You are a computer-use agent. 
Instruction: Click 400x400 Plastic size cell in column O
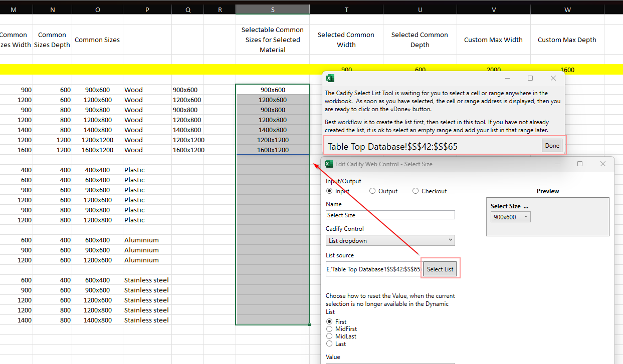point(98,170)
